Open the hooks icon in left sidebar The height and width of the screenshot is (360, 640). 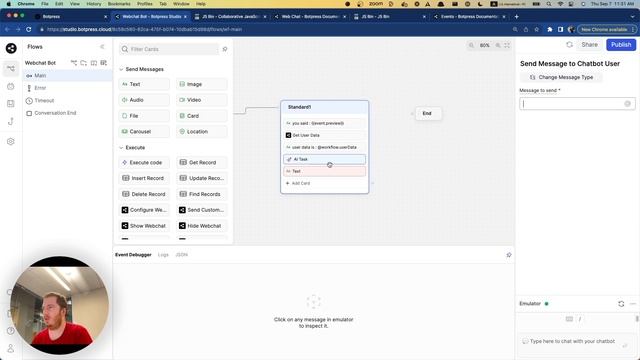click(x=11, y=122)
